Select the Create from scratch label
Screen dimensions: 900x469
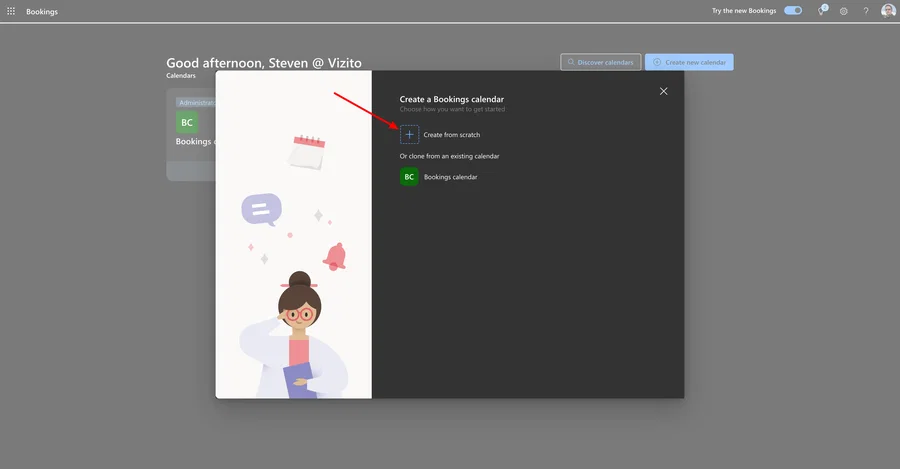click(452, 135)
